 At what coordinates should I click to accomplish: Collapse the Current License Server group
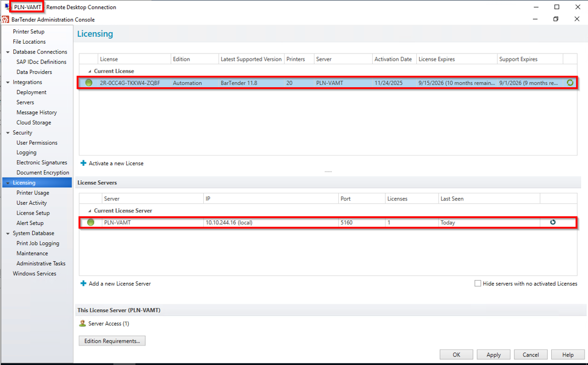90,211
